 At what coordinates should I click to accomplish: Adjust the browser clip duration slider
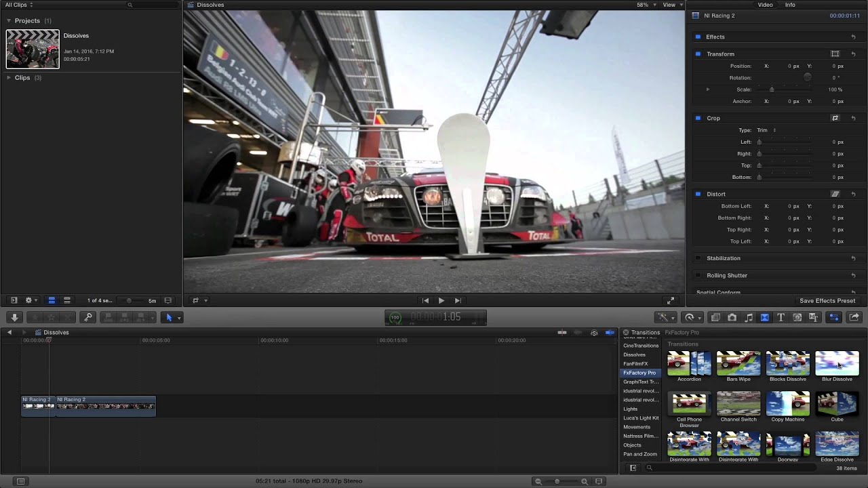[130, 301]
